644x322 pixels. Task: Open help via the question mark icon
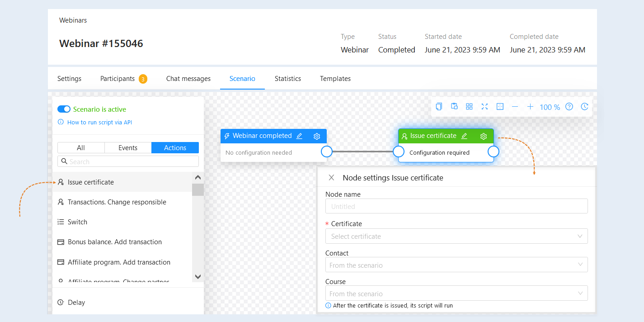pyautogui.click(x=569, y=107)
